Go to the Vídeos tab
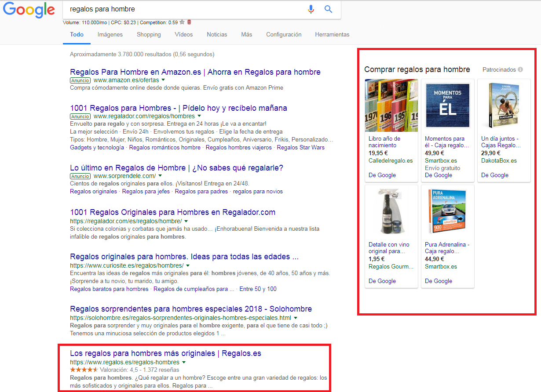The width and height of the screenshot is (541, 392). click(183, 35)
